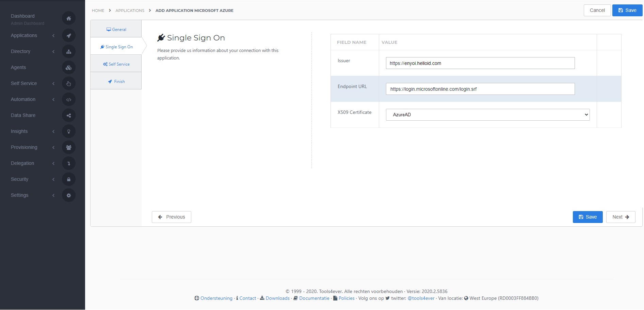Expand the Self Service menu chevron
The width and height of the screenshot is (644, 310).
click(x=53, y=83)
